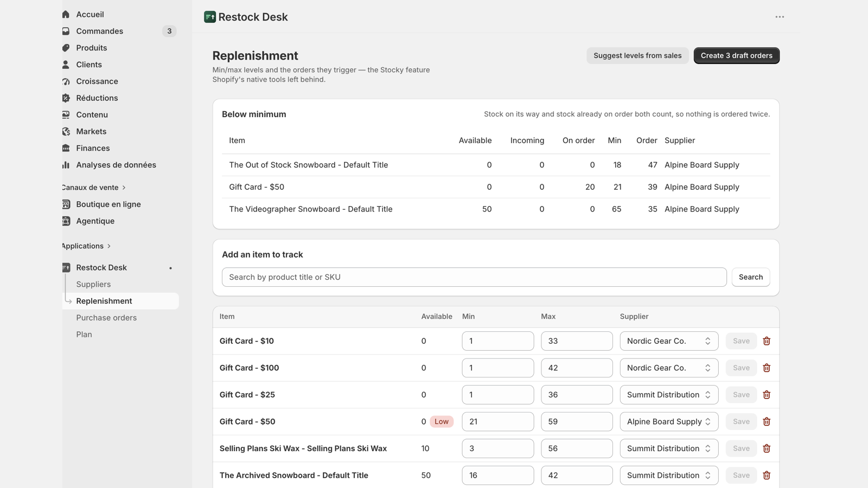Click Suggest levels from sales

click(x=637, y=56)
